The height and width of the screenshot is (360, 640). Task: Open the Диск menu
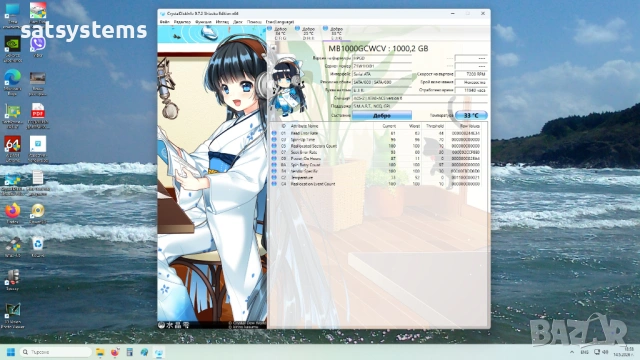(238, 22)
